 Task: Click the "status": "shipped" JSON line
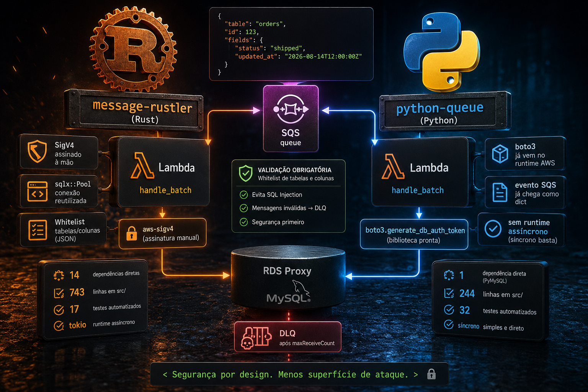tap(270, 48)
